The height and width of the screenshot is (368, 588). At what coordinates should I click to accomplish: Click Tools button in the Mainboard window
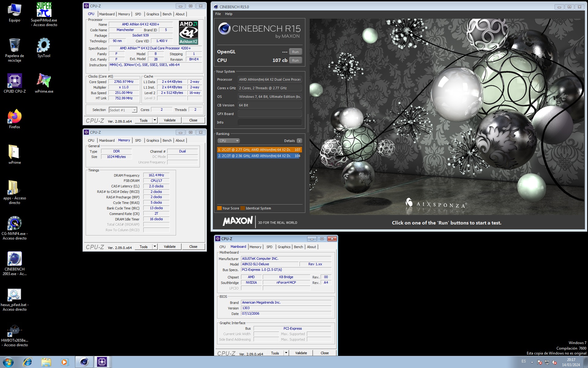[x=275, y=353]
